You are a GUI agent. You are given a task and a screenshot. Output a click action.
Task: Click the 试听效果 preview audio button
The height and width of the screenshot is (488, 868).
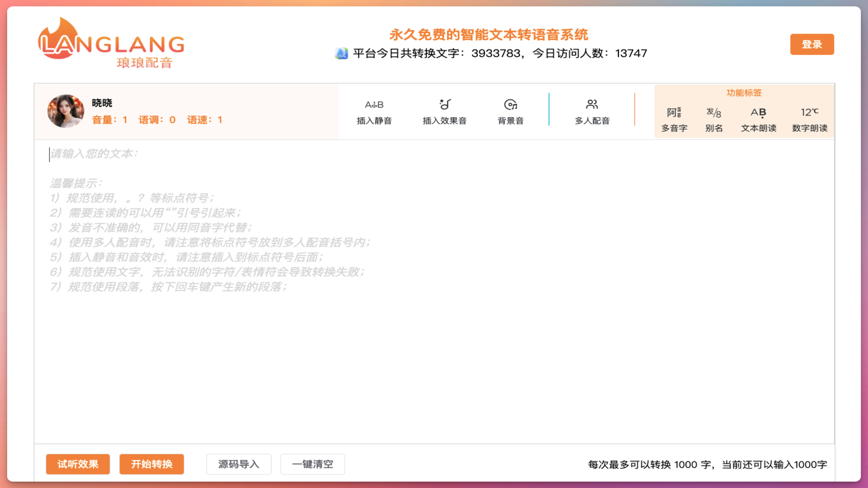click(77, 464)
